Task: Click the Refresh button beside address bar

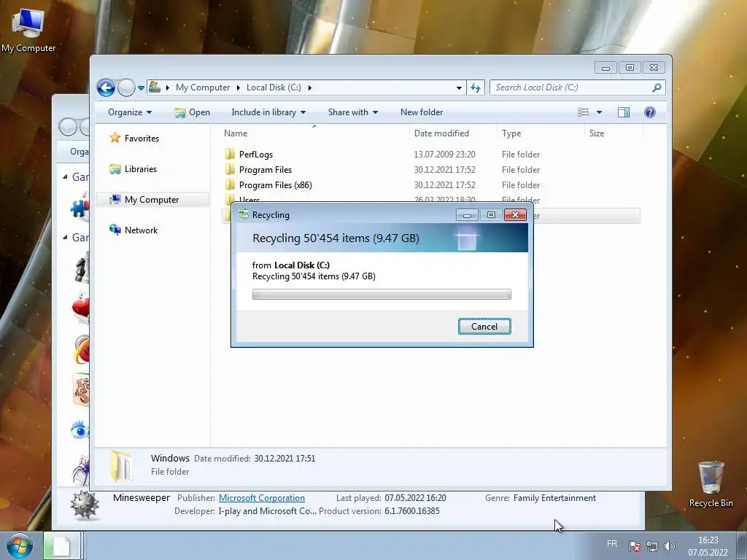Action: pyautogui.click(x=476, y=87)
